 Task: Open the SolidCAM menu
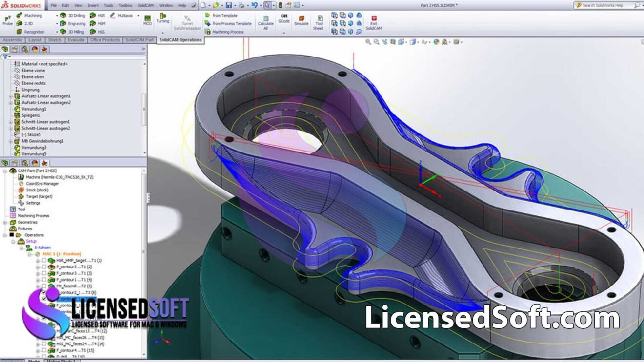(x=145, y=5)
